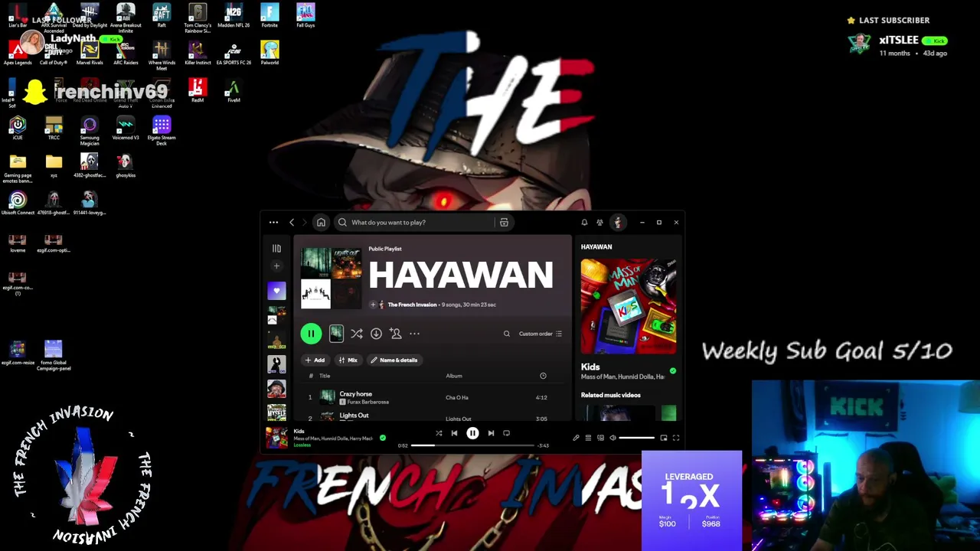Open the playlist preview thumbnail beside the pause button
980x551 pixels.
[336, 334]
